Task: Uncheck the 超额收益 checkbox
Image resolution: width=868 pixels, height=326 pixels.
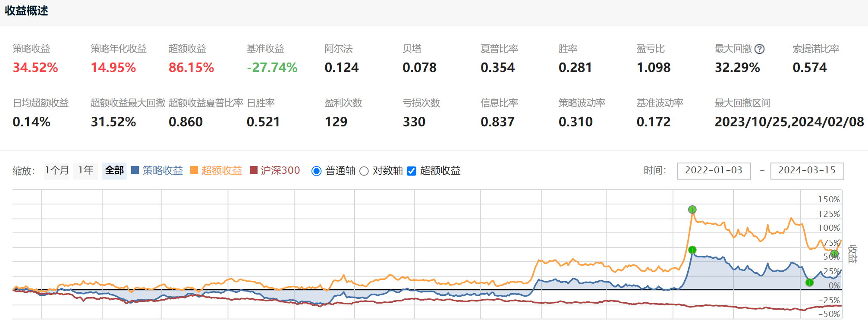Action: [412, 171]
